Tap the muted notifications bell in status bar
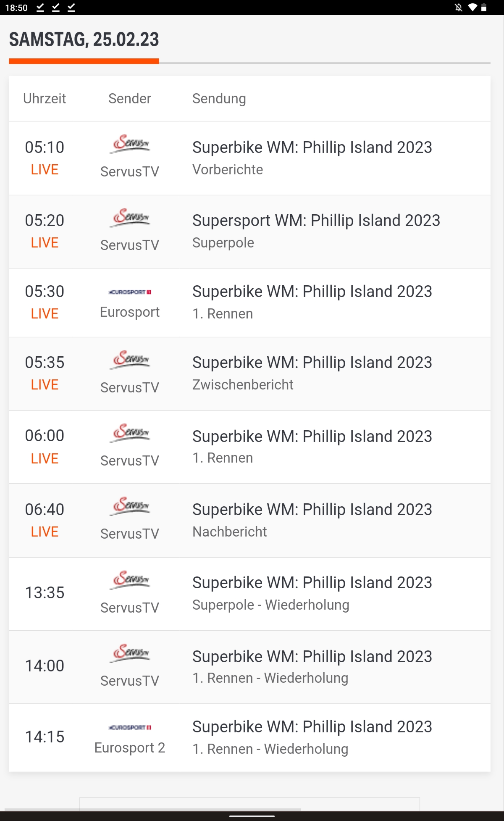 coord(459,8)
